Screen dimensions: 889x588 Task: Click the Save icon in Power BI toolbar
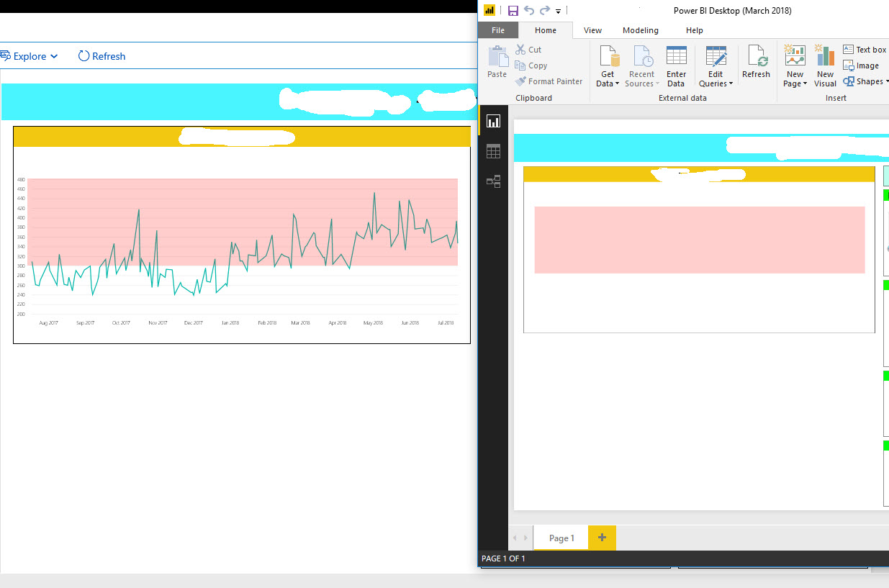[x=513, y=10]
